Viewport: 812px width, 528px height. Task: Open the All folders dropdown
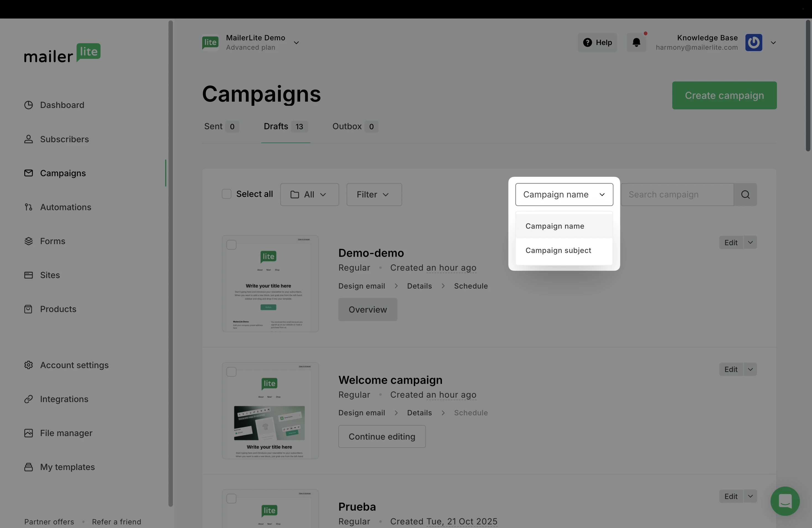click(309, 194)
